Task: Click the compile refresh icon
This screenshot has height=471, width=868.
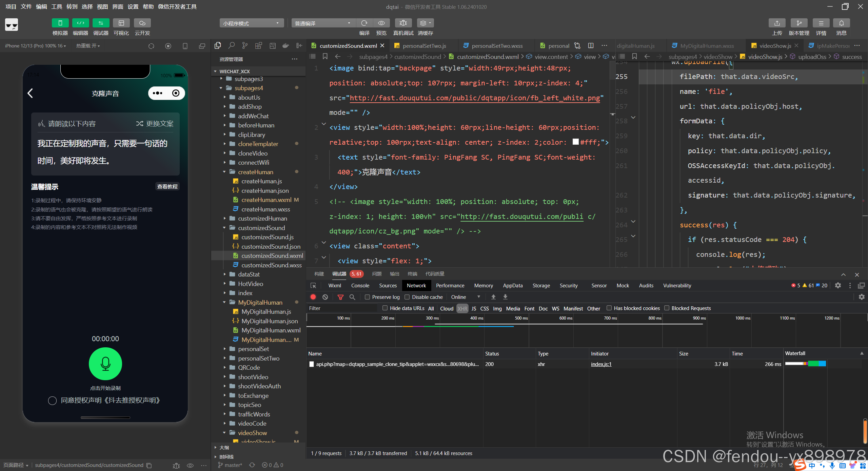Action: click(x=364, y=23)
